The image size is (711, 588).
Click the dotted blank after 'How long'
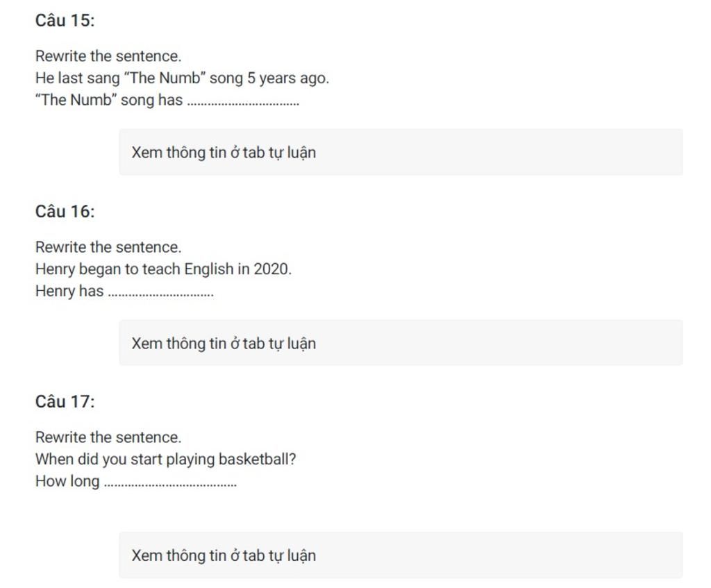coord(171,485)
